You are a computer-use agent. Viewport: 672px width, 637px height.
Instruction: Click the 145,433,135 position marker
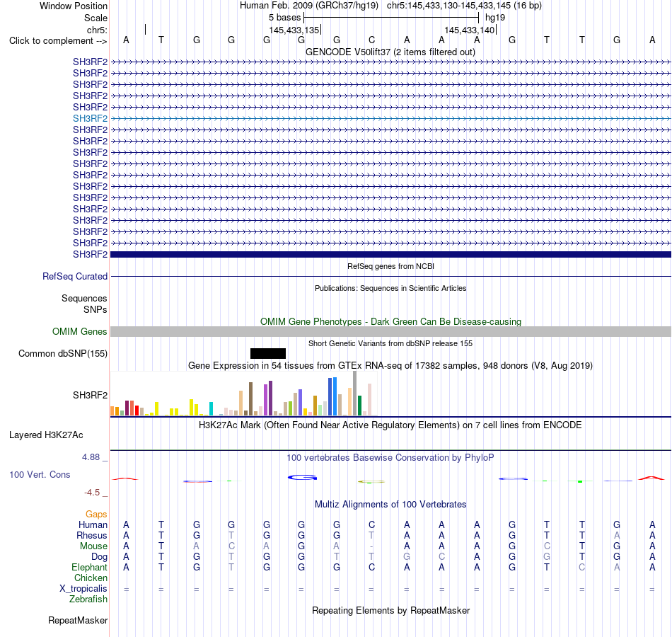pyautogui.click(x=294, y=30)
